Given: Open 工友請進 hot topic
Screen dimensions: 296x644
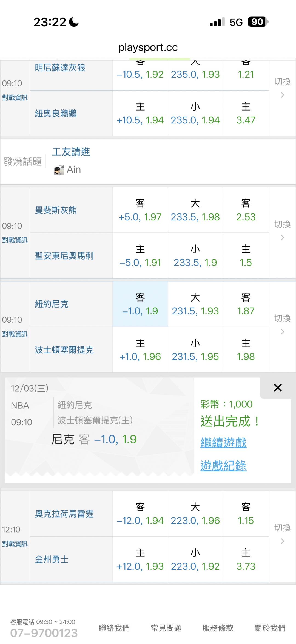Looking at the screenshot, I should 71,152.
